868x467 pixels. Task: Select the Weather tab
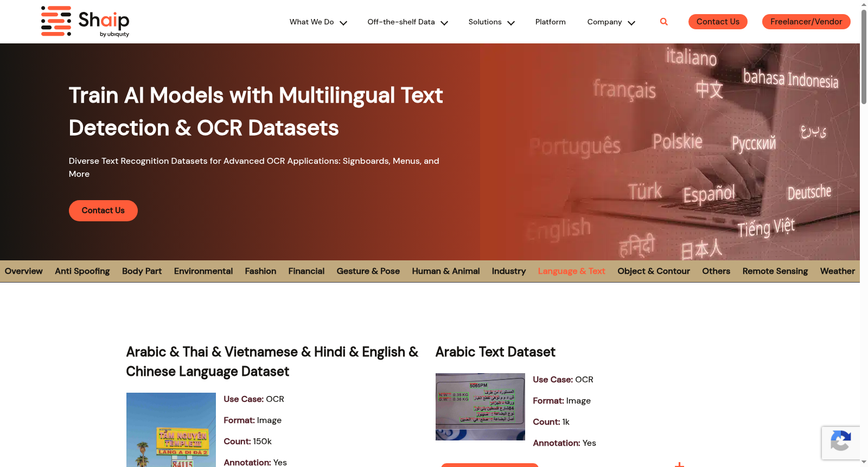point(838,271)
